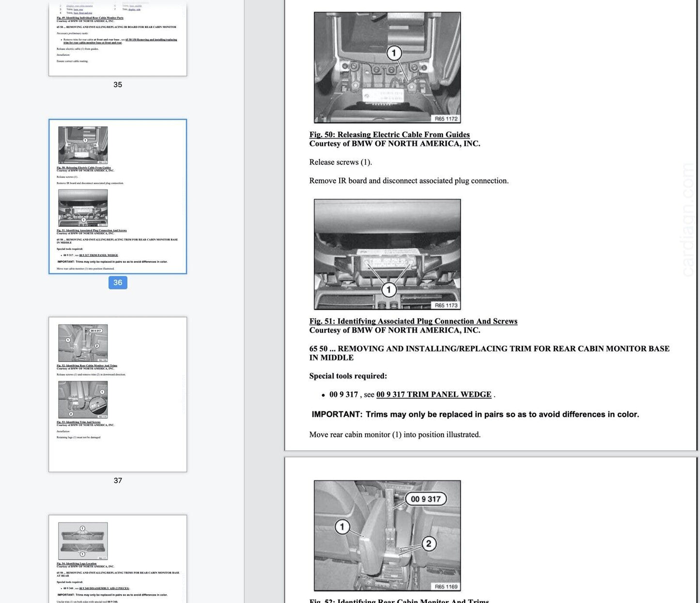
Task: Select the highlighted page 36 thumbnail
Action: pos(118,196)
